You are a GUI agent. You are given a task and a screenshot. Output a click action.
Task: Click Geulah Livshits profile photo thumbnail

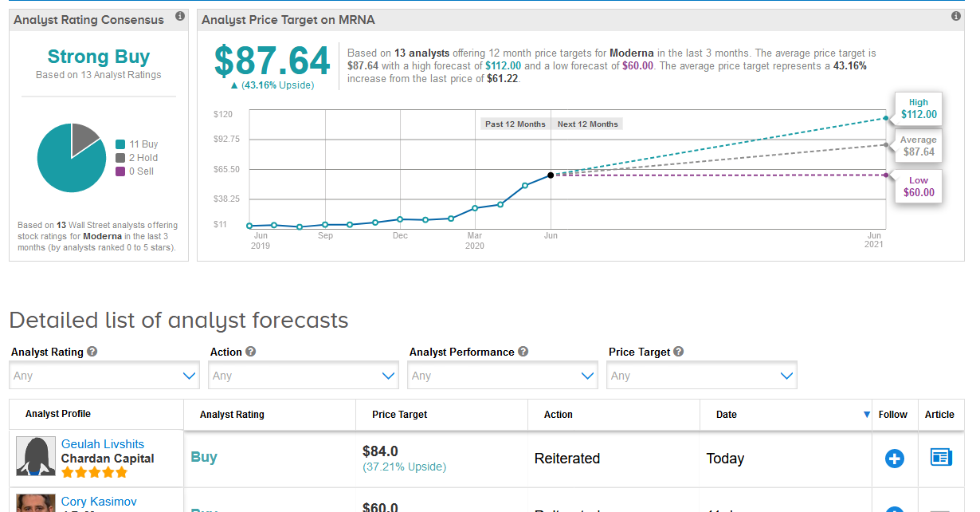[36, 457]
